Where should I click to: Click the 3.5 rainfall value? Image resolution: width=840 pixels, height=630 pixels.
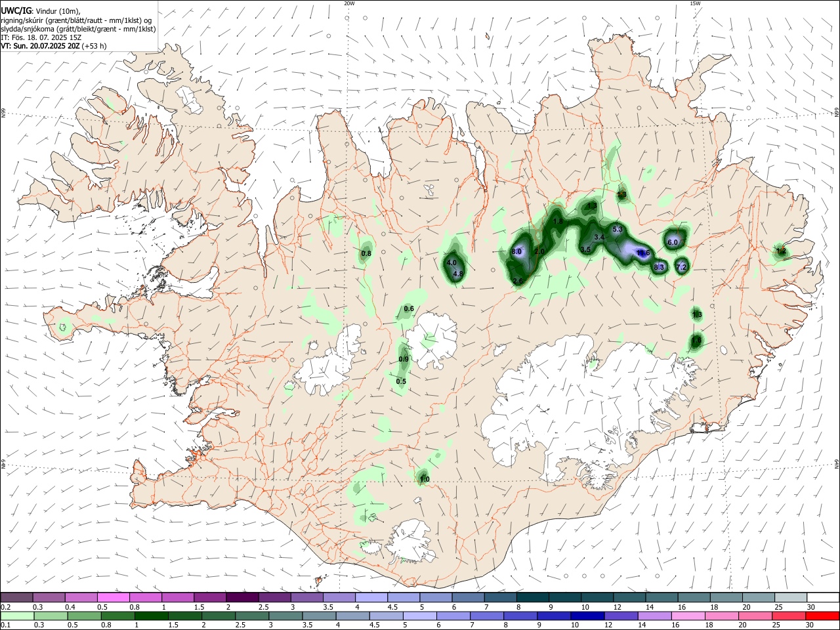click(586, 249)
